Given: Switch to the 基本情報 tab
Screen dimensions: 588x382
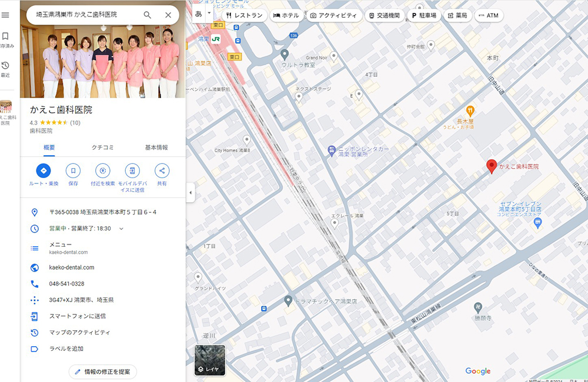Looking at the screenshot, I should coord(156,148).
